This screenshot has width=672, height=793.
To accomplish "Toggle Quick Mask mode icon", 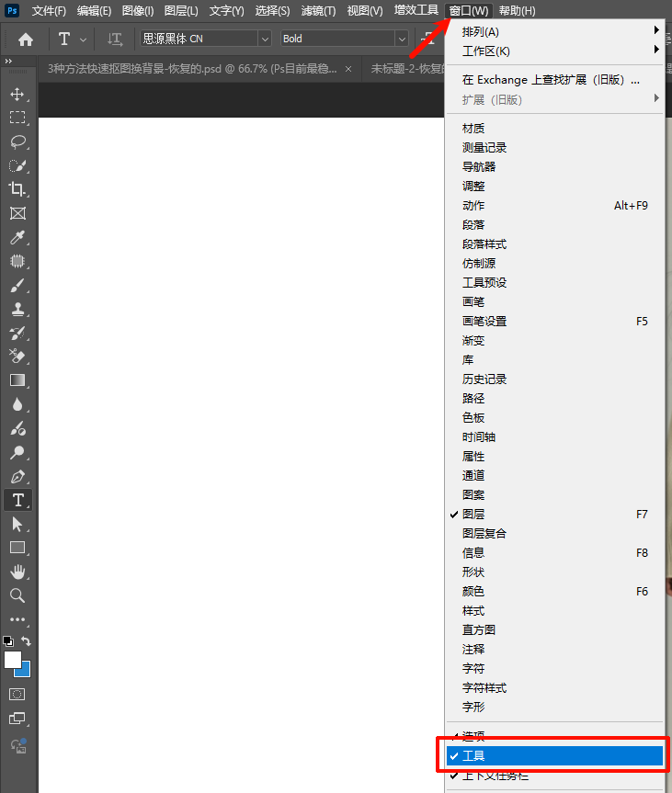I will pos(17,694).
